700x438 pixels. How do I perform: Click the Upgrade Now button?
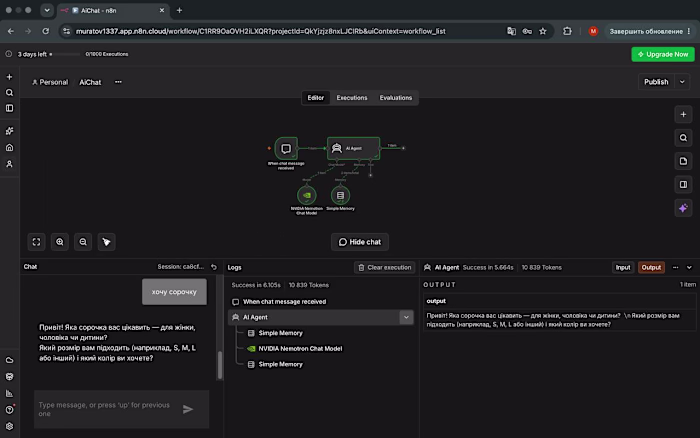coord(663,54)
